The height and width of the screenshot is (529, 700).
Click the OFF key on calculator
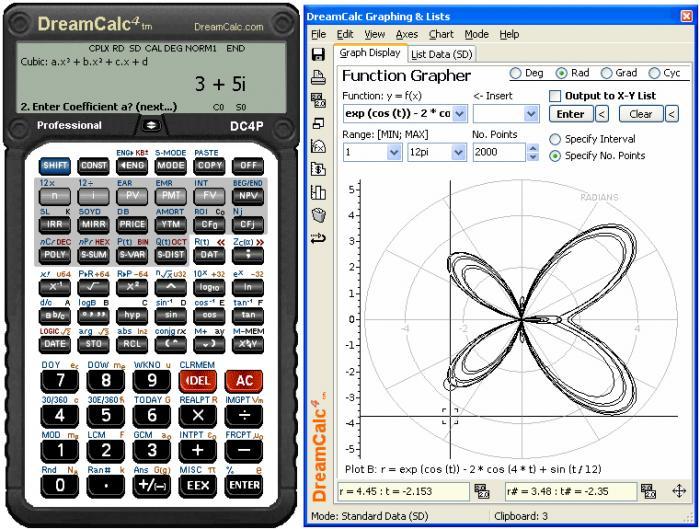click(x=248, y=166)
